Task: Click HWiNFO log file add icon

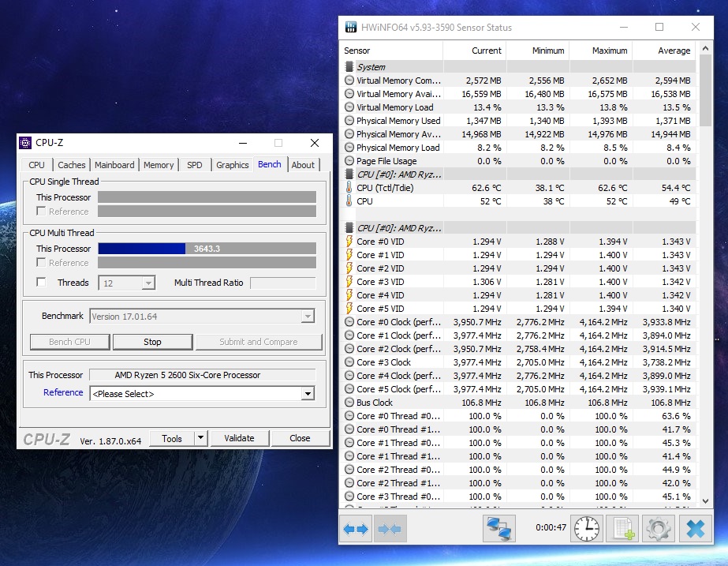Action: pos(622,529)
